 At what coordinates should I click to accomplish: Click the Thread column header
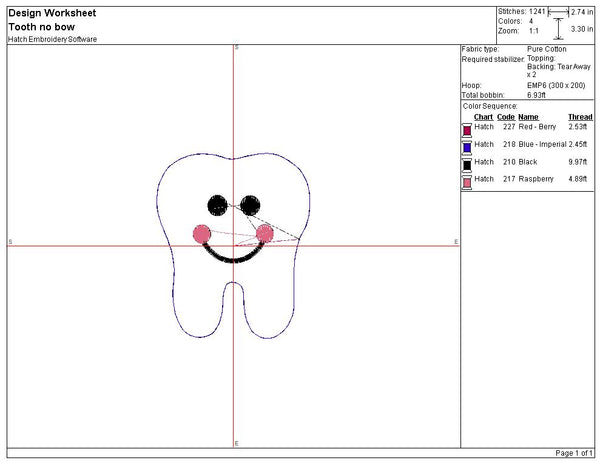point(580,117)
